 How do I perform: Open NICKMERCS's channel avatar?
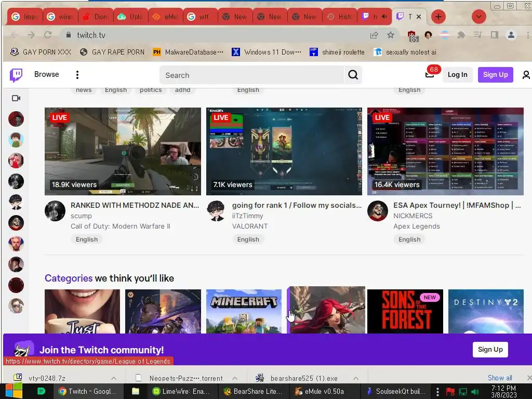(378, 211)
